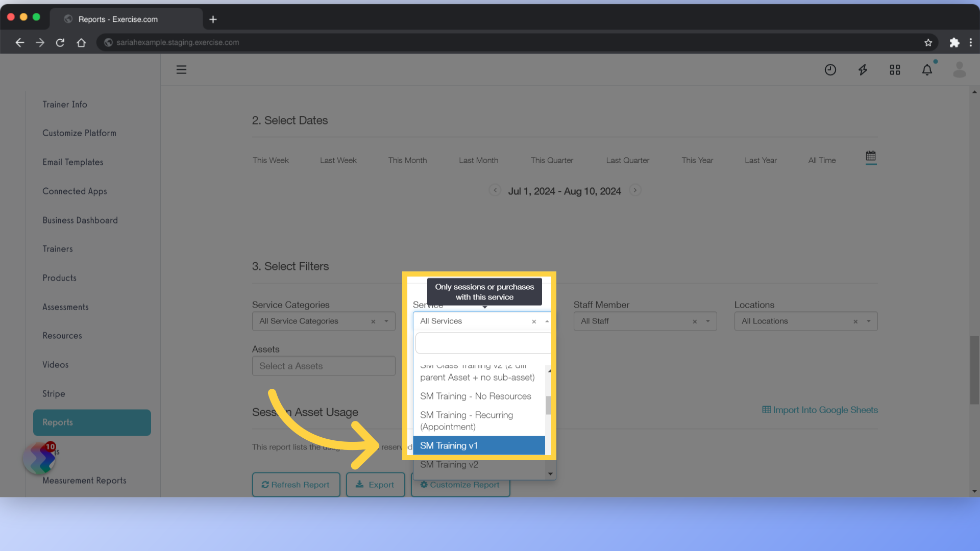Open the Select a Assets field
This screenshot has height=551, width=980.
pyautogui.click(x=324, y=366)
